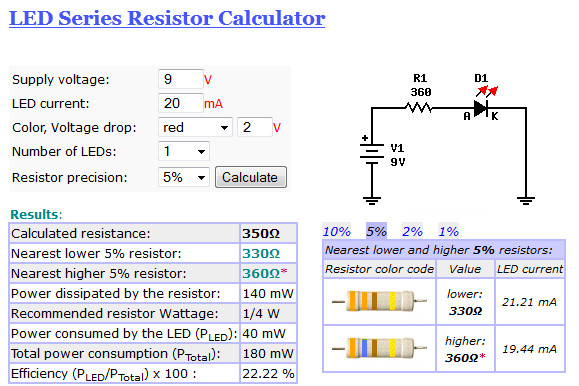
Task: Click the 330Ω resistor color code image
Action: click(x=380, y=301)
